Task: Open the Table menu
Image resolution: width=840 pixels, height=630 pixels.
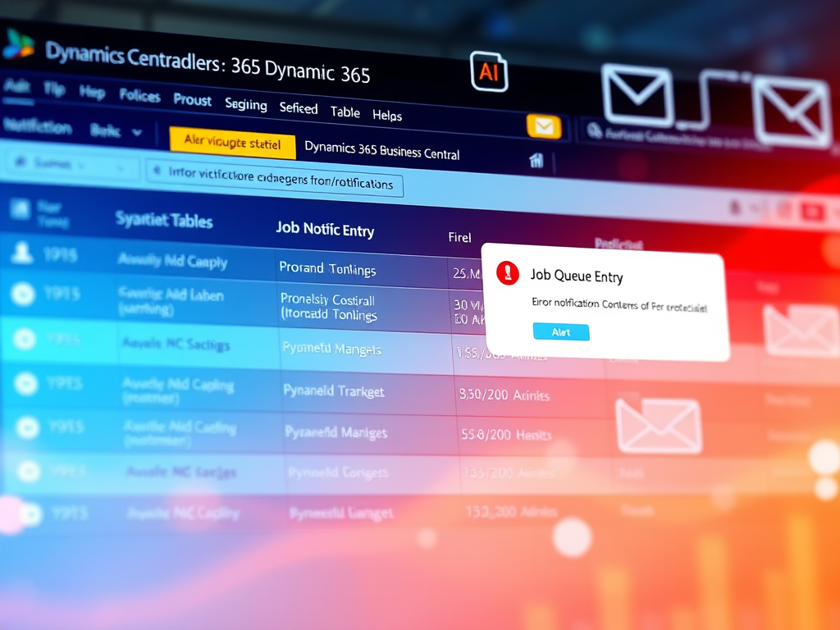Action: pos(345,112)
